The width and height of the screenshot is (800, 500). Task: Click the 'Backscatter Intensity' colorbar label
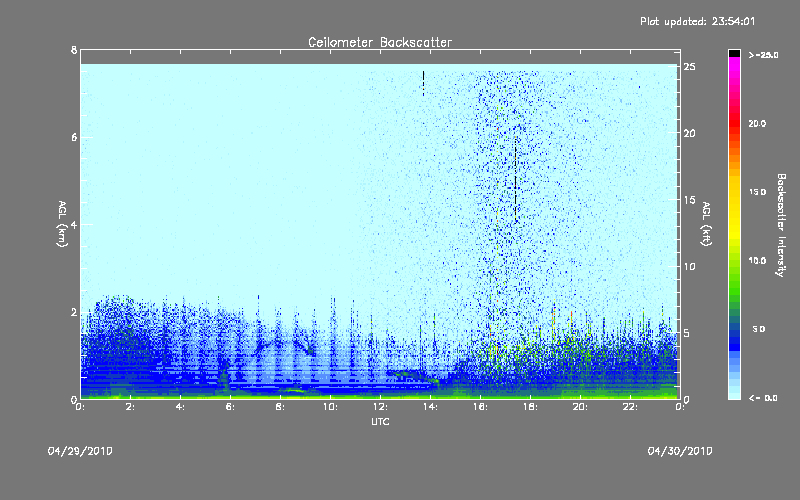point(781,225)
